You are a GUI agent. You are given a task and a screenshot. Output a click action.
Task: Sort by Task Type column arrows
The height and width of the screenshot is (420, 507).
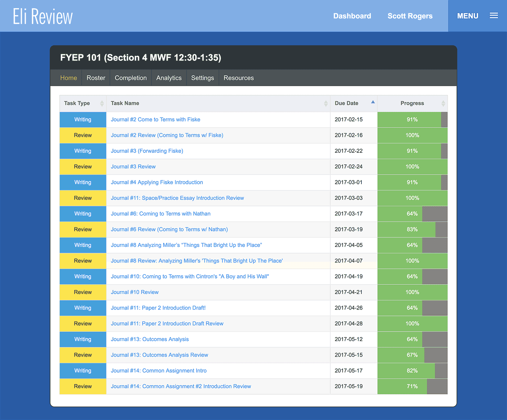(102, 104)
